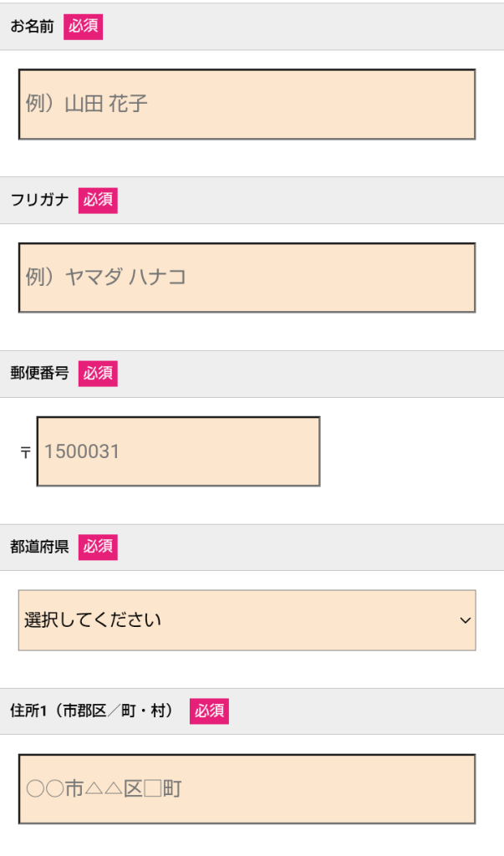Click the 必須 badge beside フリガナ
This screenshot has width=504, height=856.
(98, 201)
